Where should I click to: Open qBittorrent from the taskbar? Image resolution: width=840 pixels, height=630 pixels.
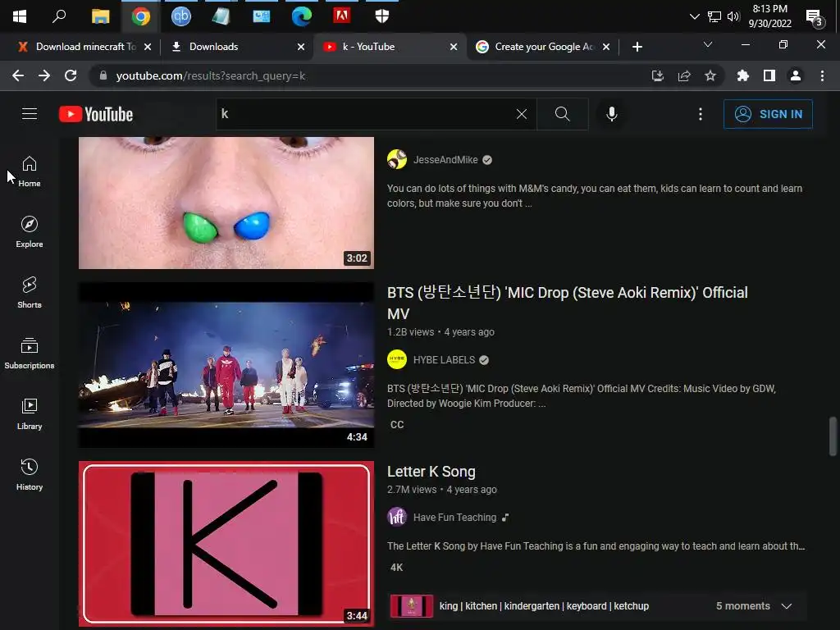pyautogui.click(x=181, y=16)
